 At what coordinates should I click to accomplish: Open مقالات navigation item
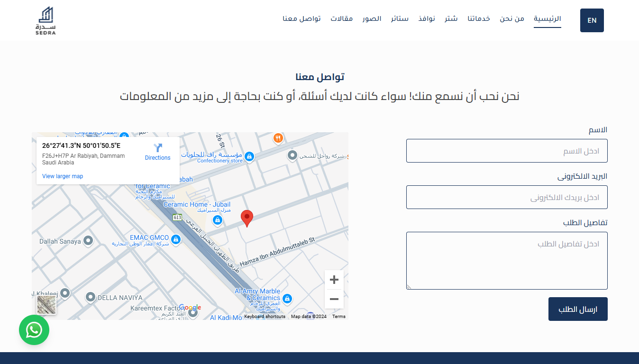[342, 19]
